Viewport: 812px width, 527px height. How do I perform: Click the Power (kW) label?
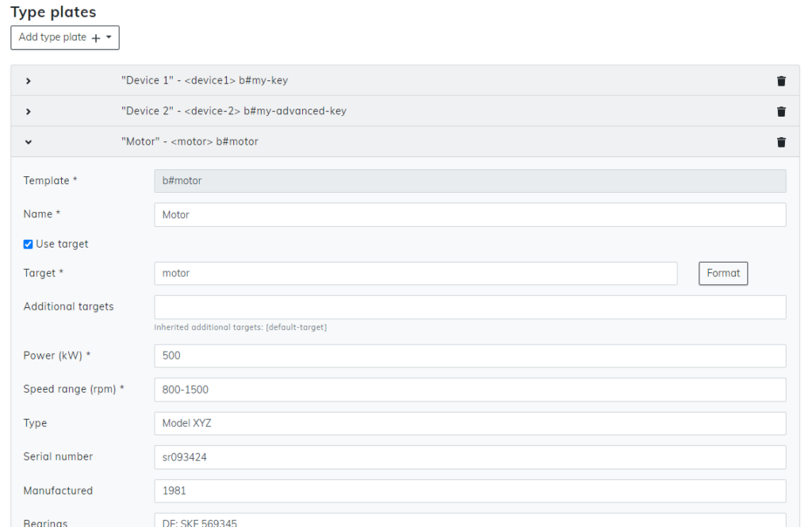point(57,356)
